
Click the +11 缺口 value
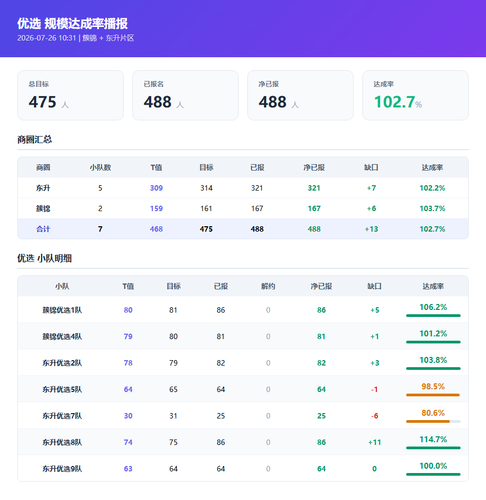(x=375, y=442)
